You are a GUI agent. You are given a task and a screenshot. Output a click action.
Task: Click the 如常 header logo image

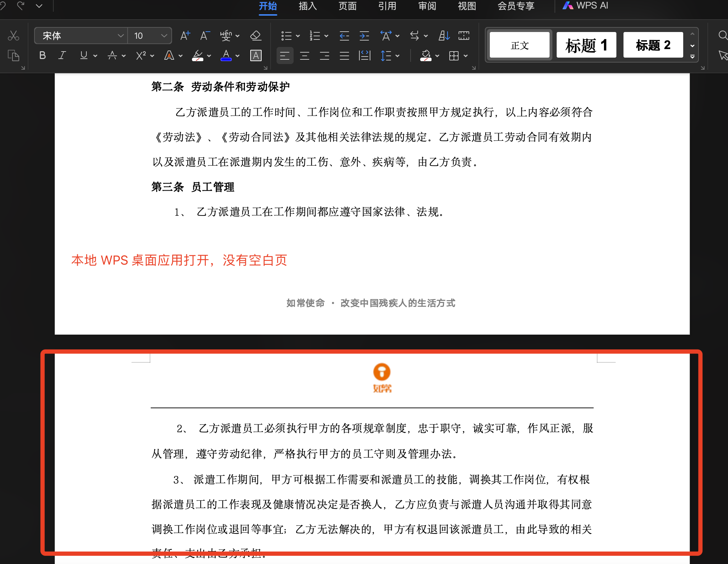coord(382,378)
